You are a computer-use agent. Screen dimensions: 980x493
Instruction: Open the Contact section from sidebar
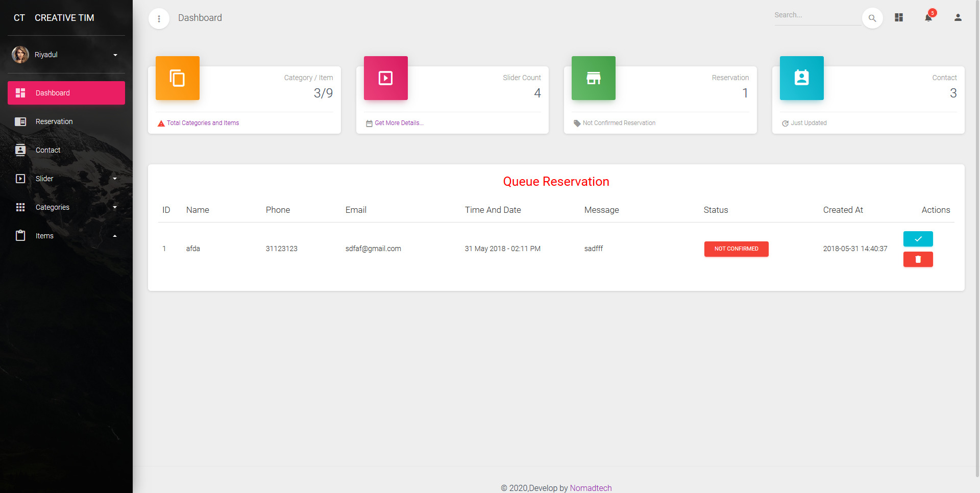66,150
